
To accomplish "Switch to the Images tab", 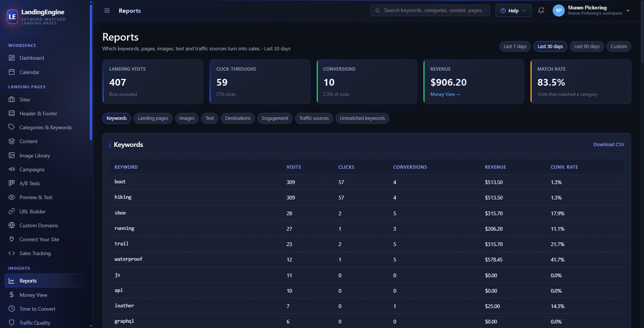I will pyautogui.click(x=187, y=118).
